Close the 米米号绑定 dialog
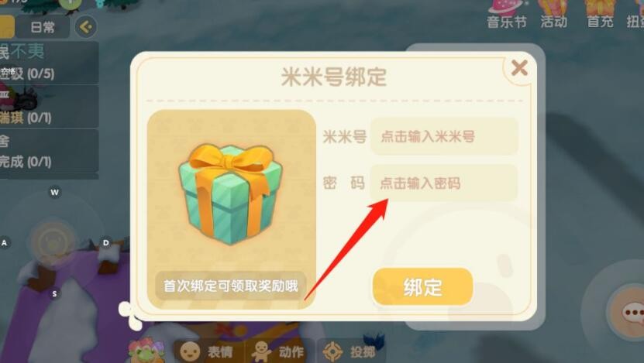644x363 pixels. pos(519,68)
